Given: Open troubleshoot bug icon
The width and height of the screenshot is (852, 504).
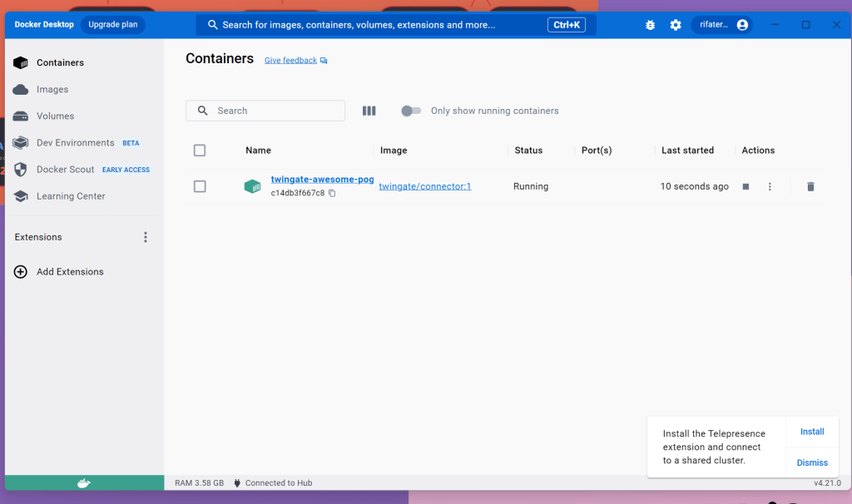Looking at the screenshot, I should [650, 25].
